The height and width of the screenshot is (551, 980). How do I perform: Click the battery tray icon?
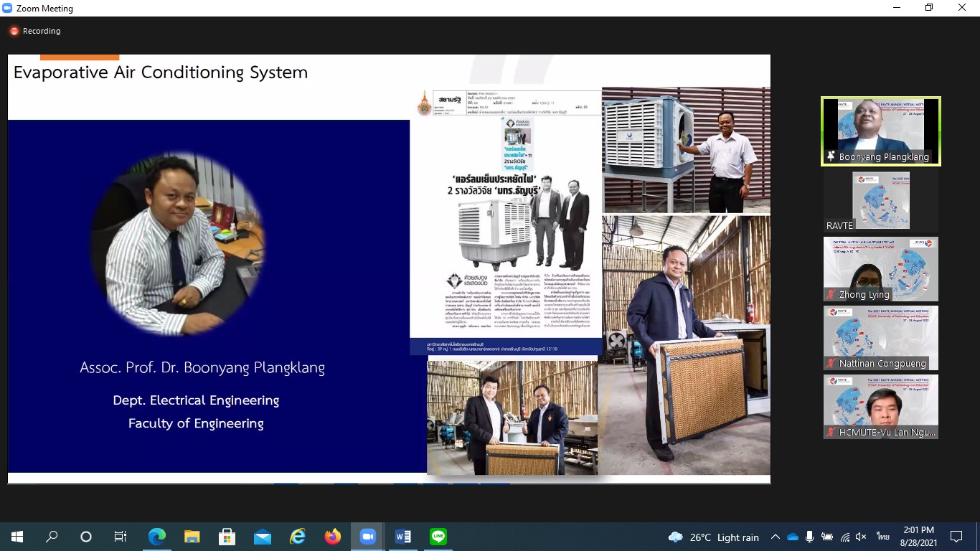827,537
